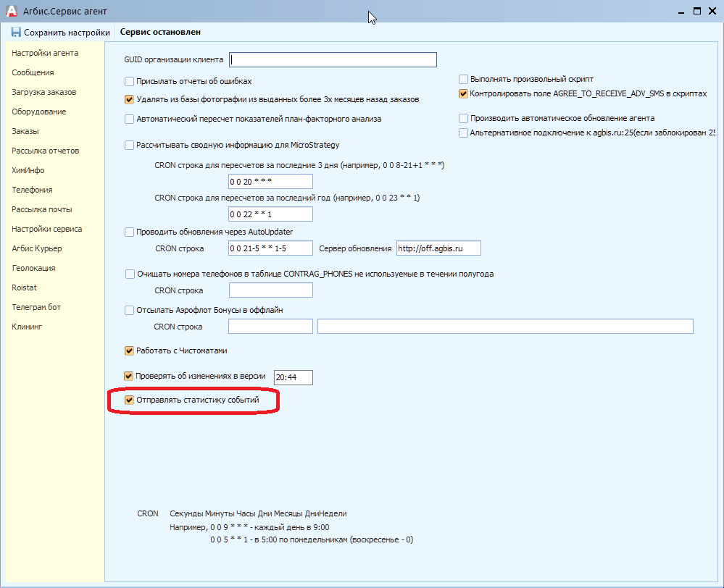Uncheck Удалять из базы фотографии option
724x588 pixels.
coord(129,100)
